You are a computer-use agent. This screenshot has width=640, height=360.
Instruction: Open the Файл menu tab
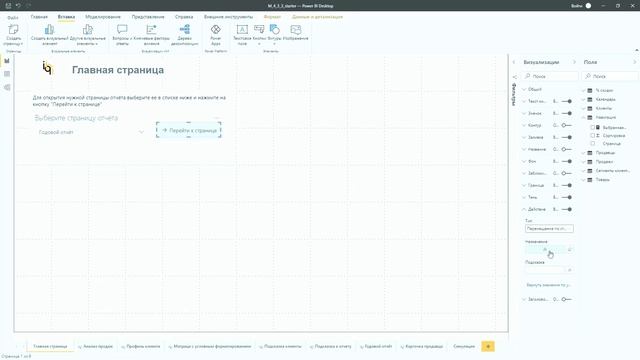(x=13, y=17)
